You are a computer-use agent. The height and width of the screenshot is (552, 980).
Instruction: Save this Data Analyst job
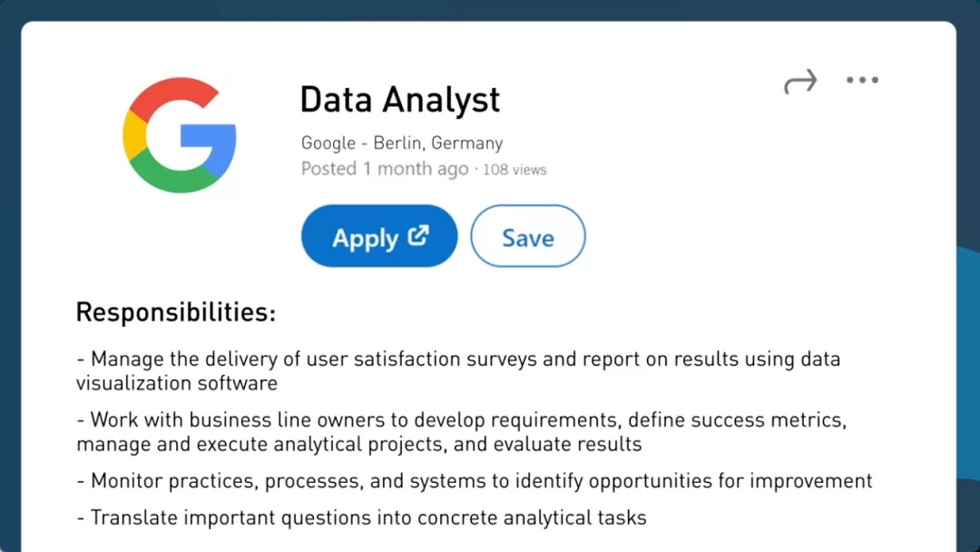point(528,237)
